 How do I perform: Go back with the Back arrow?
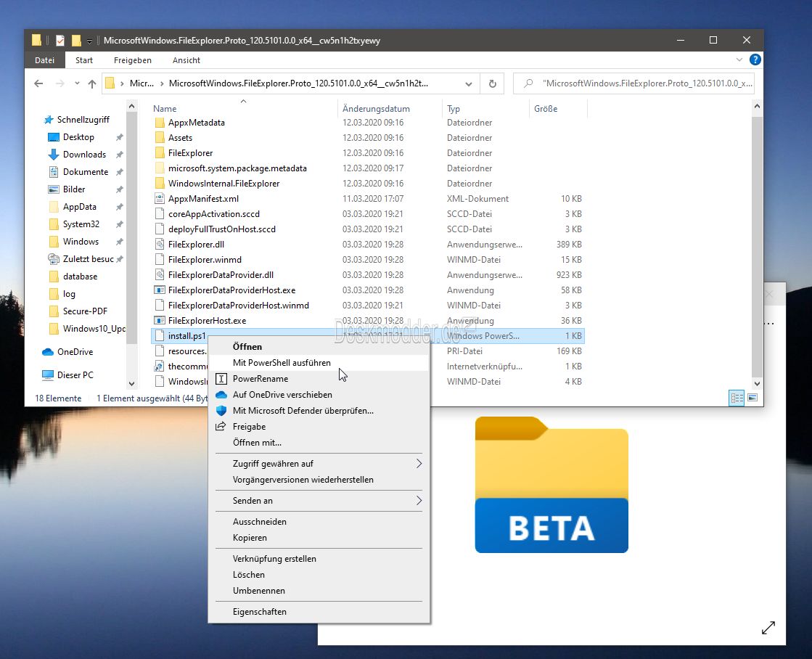(38, 83)
